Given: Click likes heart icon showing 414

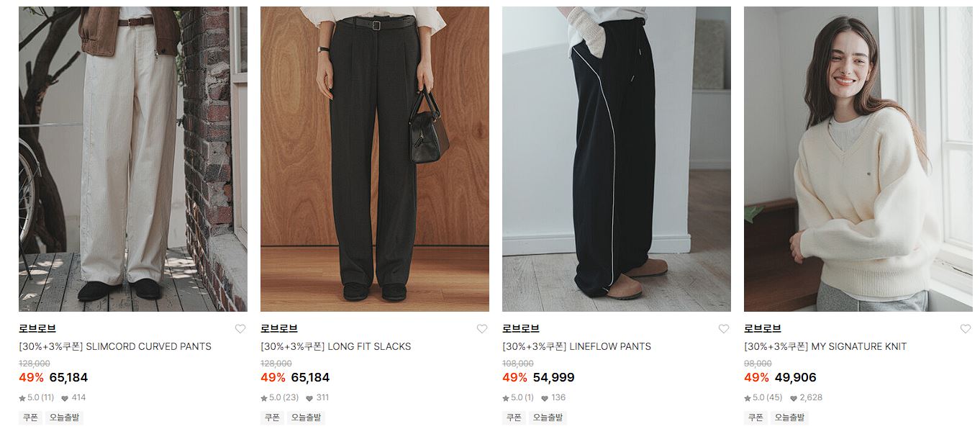Looking at the screenshot, I should (65, 398).
